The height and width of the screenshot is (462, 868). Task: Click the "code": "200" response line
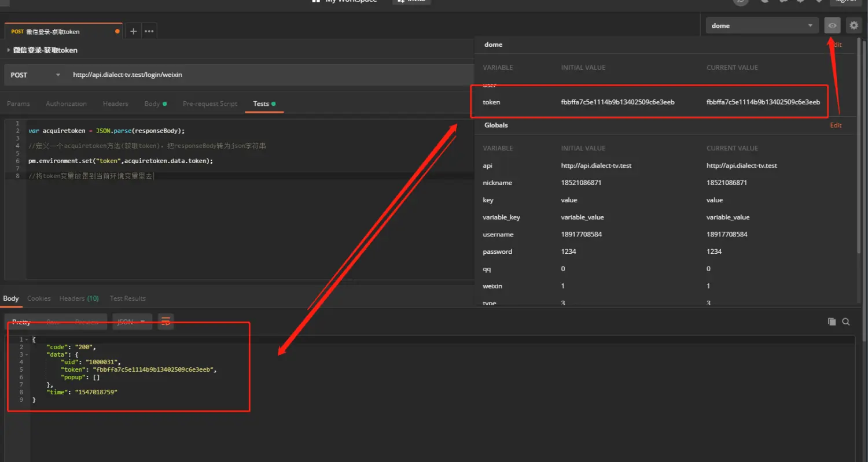(x=71, y=347)
